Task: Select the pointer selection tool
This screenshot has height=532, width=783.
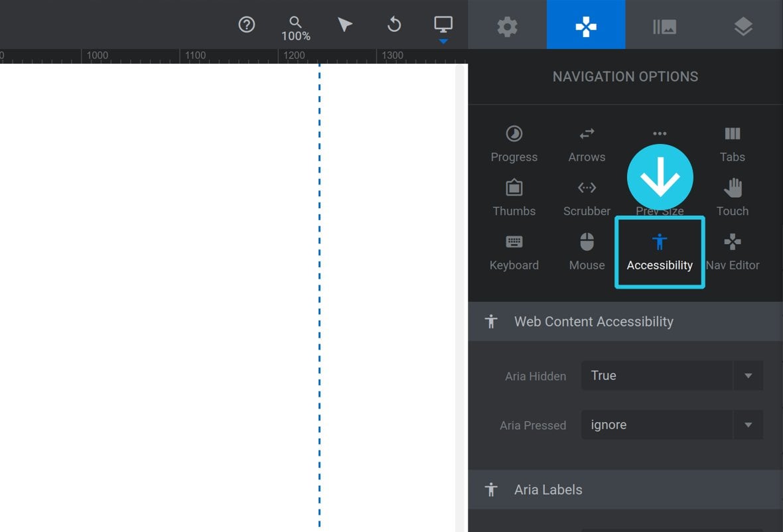Action: (344, 25)
